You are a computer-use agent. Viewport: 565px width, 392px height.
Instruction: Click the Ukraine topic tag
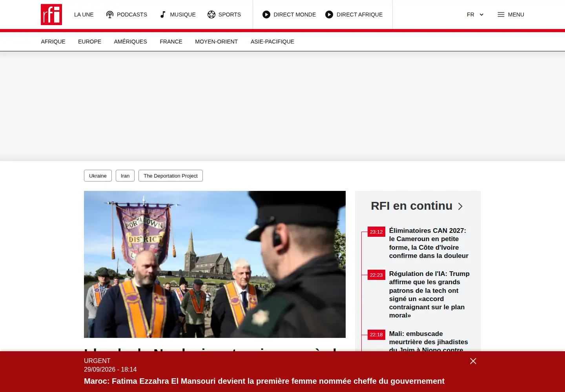(x=98, y=176)
